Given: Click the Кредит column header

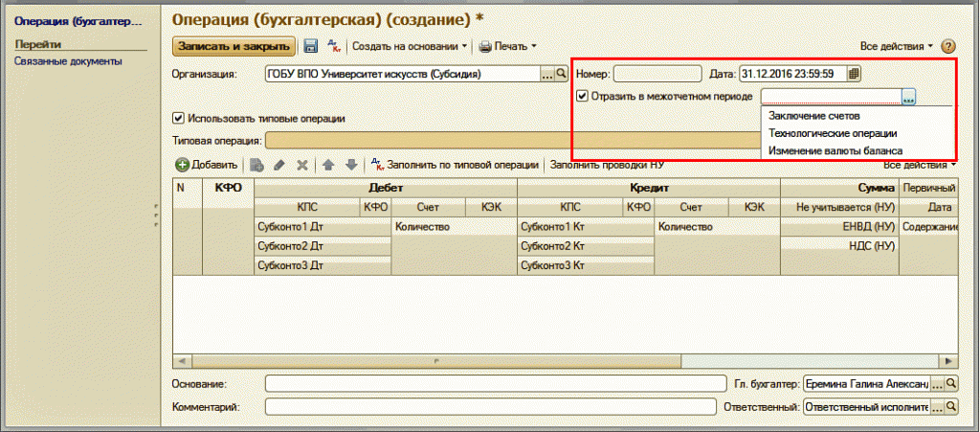Looking at the screenshot, I should point(649,187).
